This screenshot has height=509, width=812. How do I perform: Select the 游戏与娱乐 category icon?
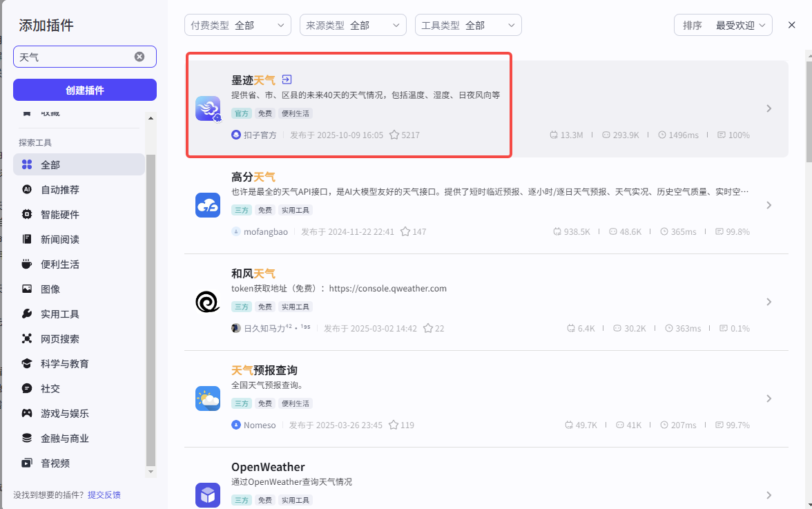pos(28,413)
